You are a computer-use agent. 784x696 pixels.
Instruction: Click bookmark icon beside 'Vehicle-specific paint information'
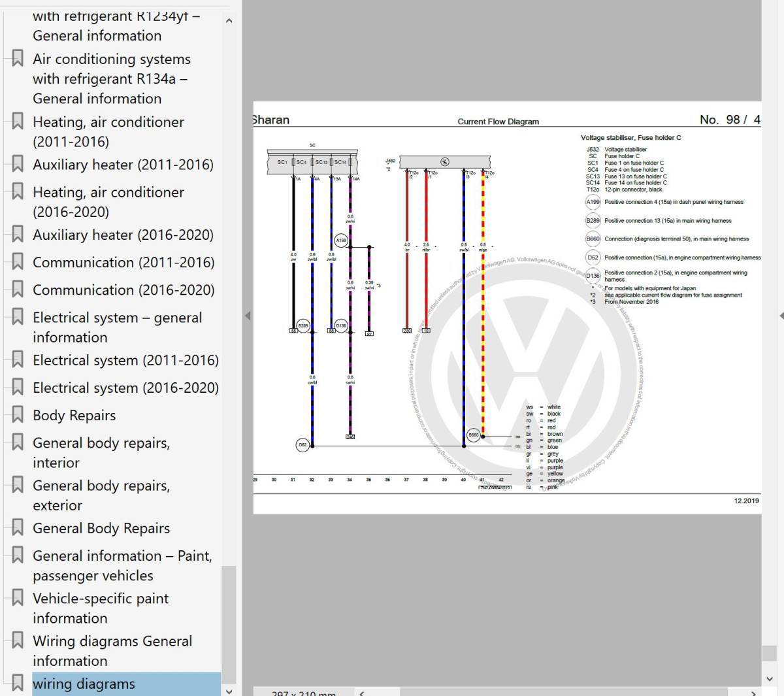tap(18, 597)
